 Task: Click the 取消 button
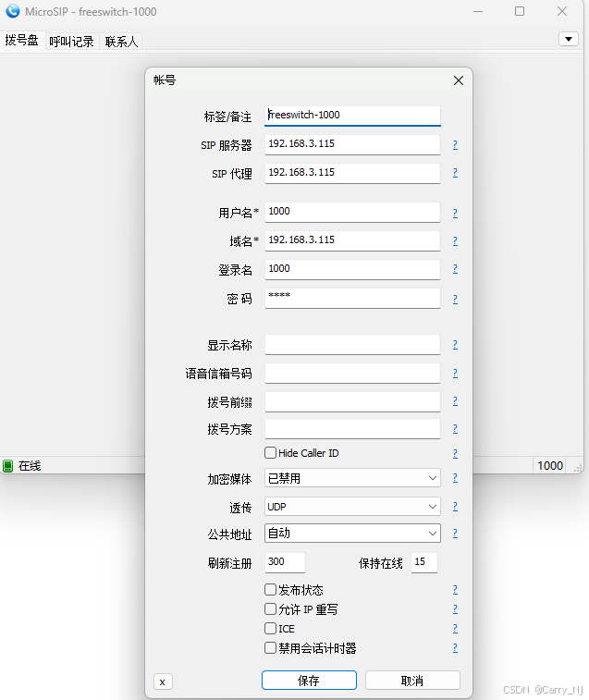(412, 681)
